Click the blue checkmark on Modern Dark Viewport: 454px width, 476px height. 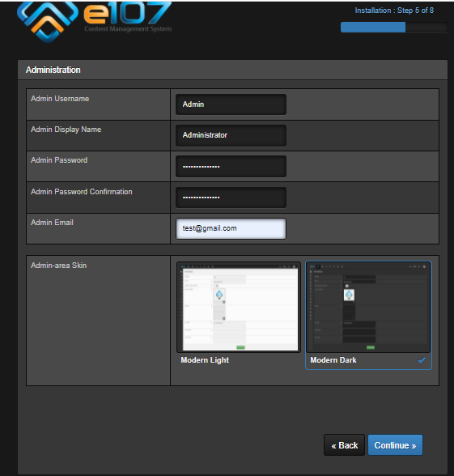422,360
